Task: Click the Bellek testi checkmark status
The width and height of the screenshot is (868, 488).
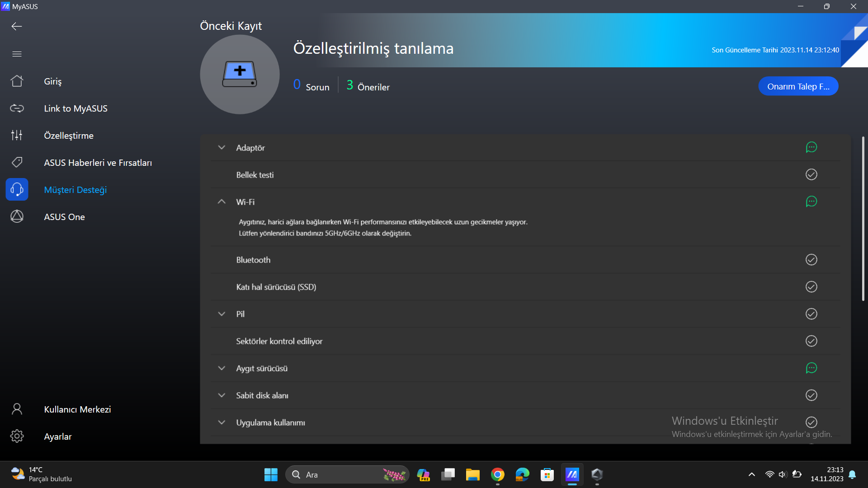Action: (811, 174)
